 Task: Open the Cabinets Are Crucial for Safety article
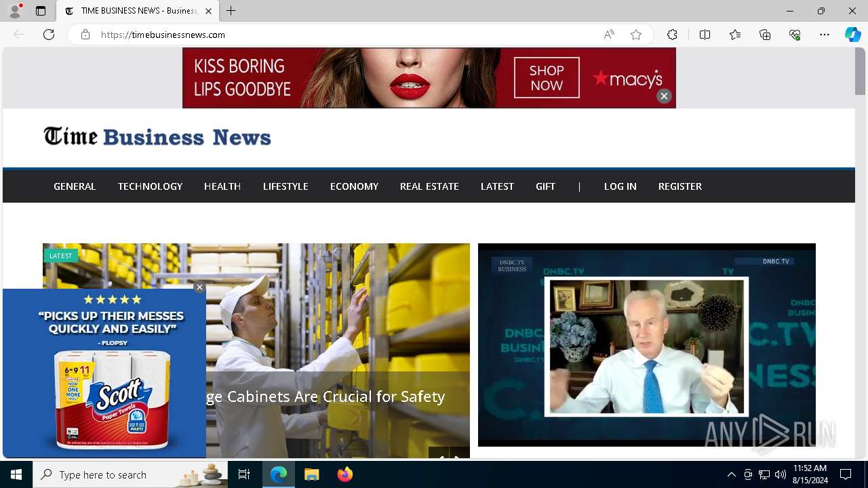325,396
